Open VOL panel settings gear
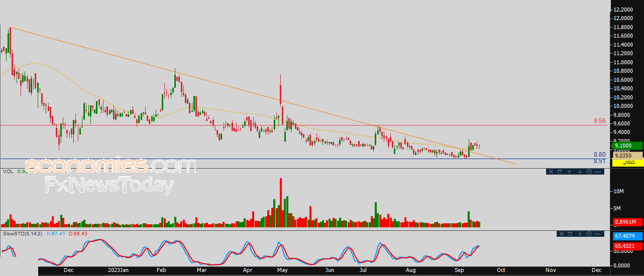Viewport: 644px width, 276px height. (x=589, y=172)
